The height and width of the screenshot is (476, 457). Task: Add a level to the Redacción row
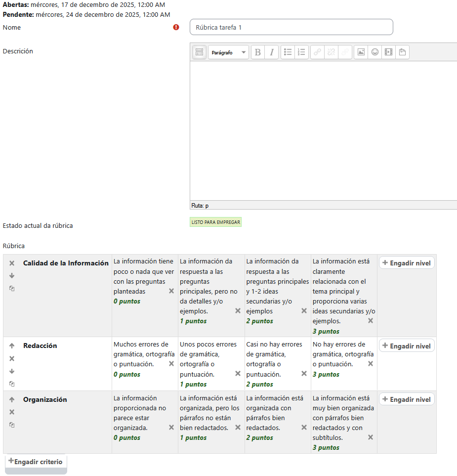click(407, 346)
